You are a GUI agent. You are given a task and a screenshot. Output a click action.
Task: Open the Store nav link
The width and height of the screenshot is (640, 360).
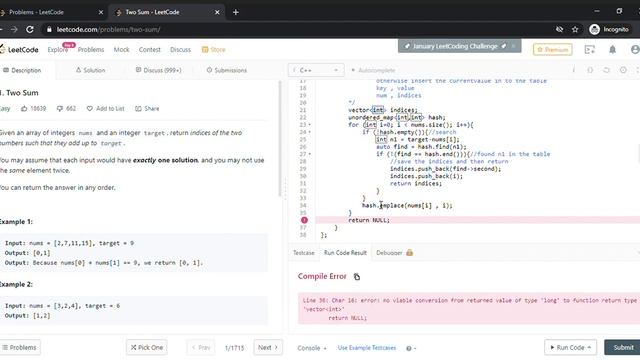pos(213,49)
